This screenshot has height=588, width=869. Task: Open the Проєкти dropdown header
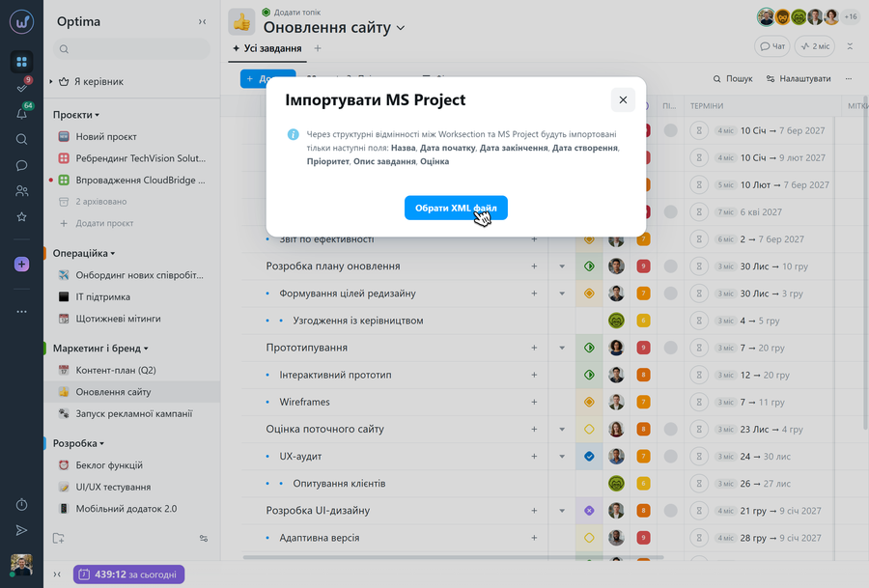tap(76, 115)
